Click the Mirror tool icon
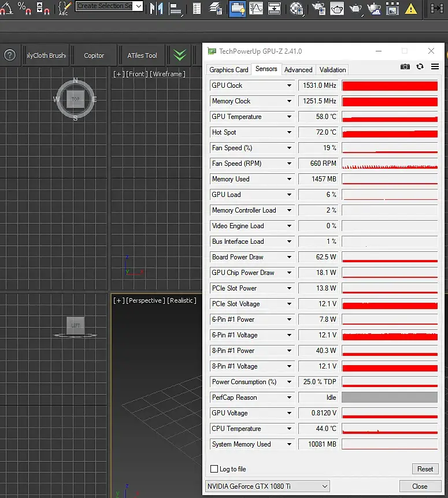This screenshot has height=498, width=448. pos(157,8)
